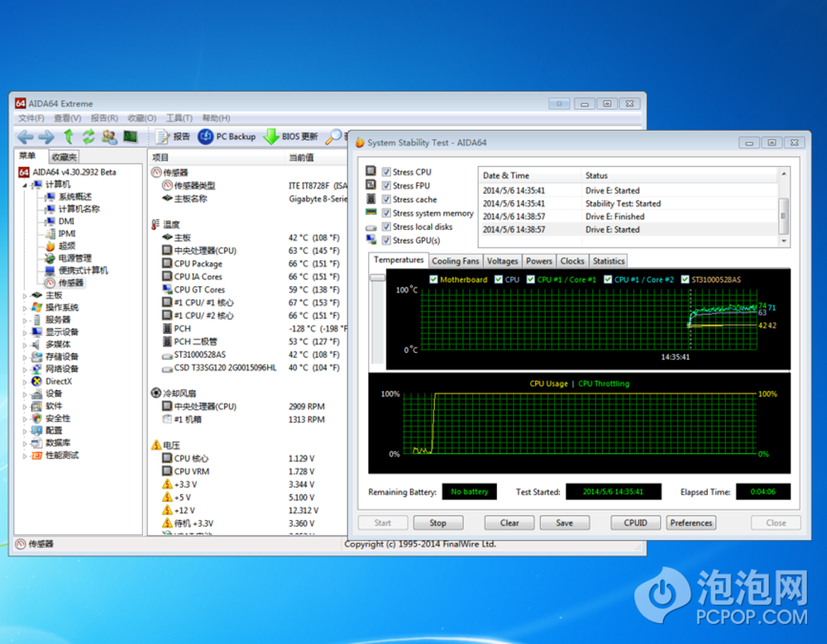Screen dimensions: 827x644
Task: Switch to the Cooling Fans tab
Action: point(455,261)
